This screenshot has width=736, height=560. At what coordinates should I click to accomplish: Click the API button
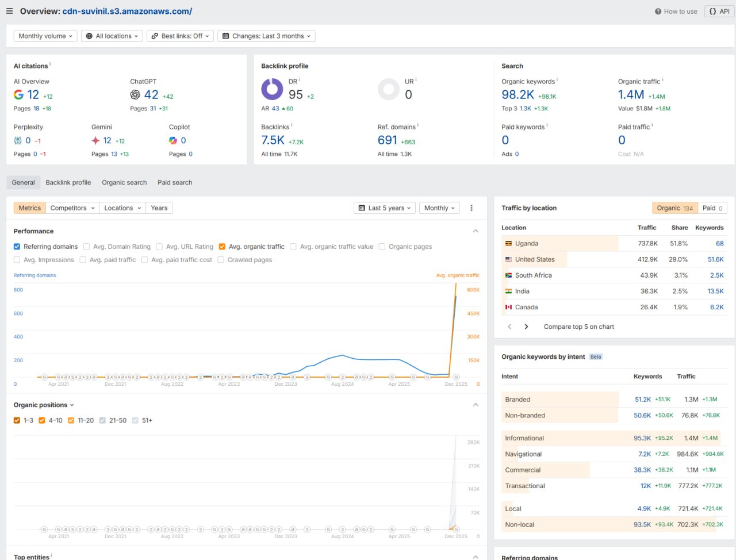pos(719,11)
